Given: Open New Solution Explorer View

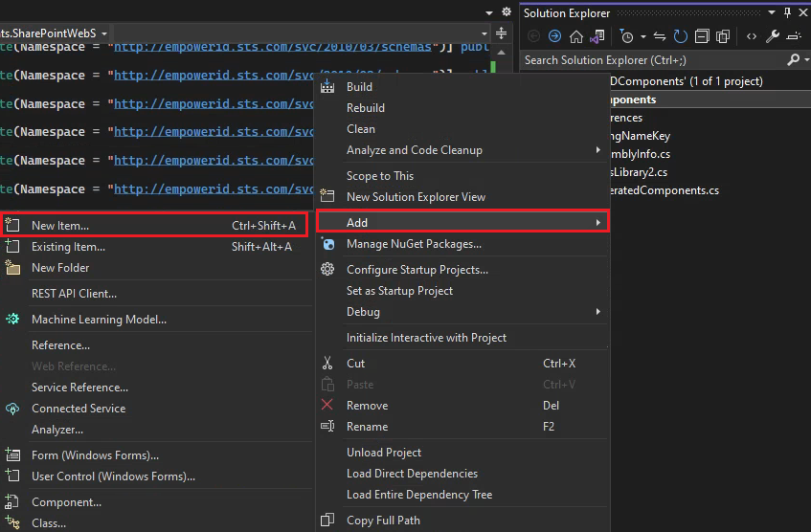Looking at the screenshot, I should click(462, 197).
